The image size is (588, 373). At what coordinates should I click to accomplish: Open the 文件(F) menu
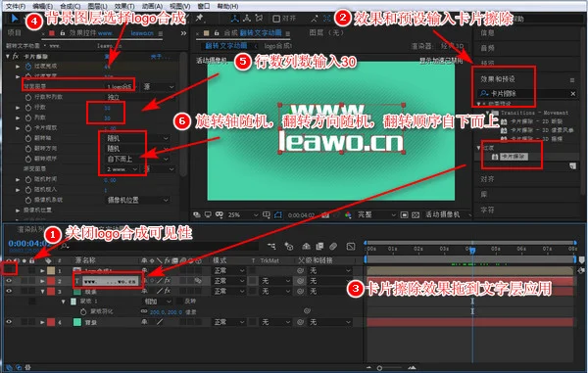[16, 6]
